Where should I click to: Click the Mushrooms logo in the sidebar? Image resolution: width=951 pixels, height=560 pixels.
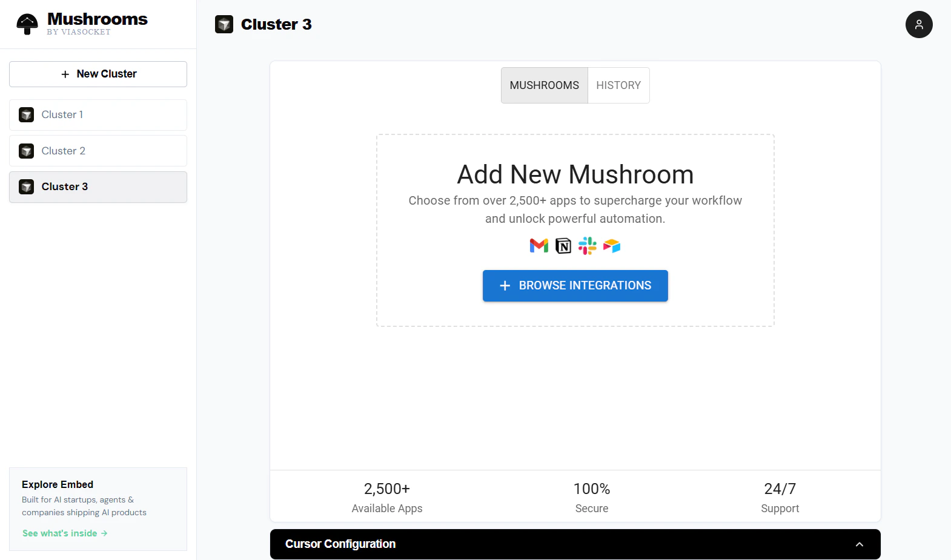27,23
